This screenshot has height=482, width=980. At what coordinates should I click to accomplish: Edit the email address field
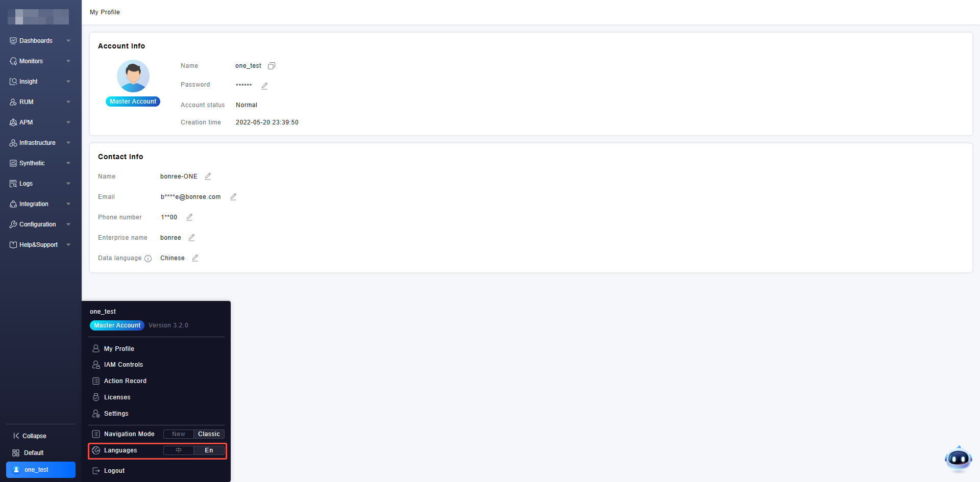coord(233,197)
